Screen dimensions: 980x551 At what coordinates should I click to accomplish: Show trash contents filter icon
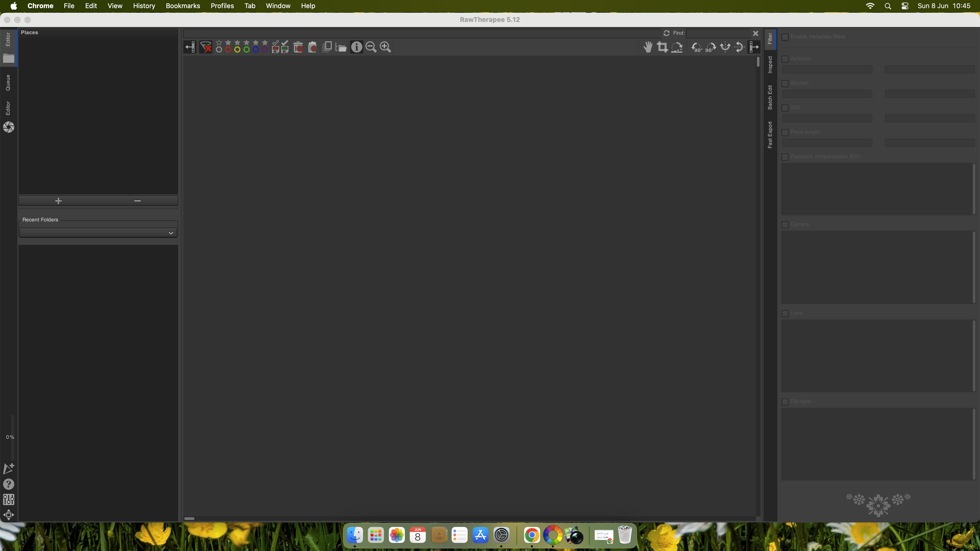tap(298, 47)
